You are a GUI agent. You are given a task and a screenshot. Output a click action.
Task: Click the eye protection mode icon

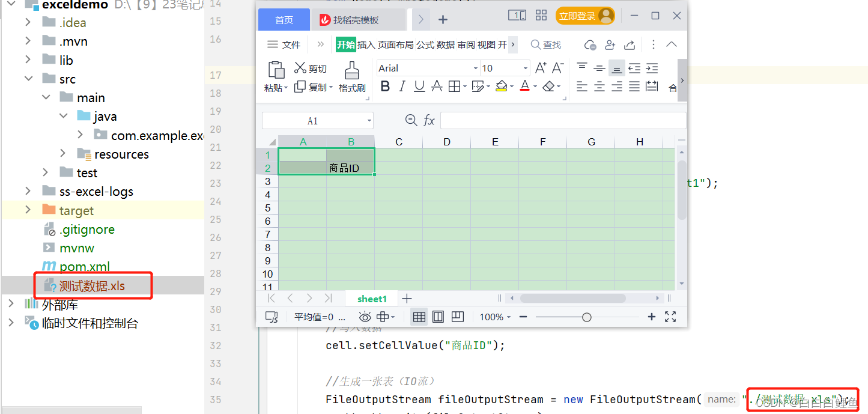tap(365, 317)
